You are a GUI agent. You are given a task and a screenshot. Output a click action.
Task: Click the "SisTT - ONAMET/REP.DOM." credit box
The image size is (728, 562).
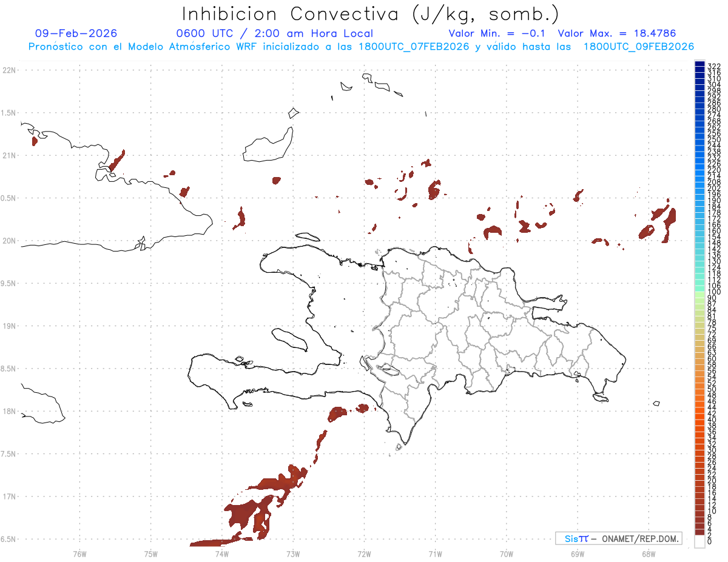point(619,538)
